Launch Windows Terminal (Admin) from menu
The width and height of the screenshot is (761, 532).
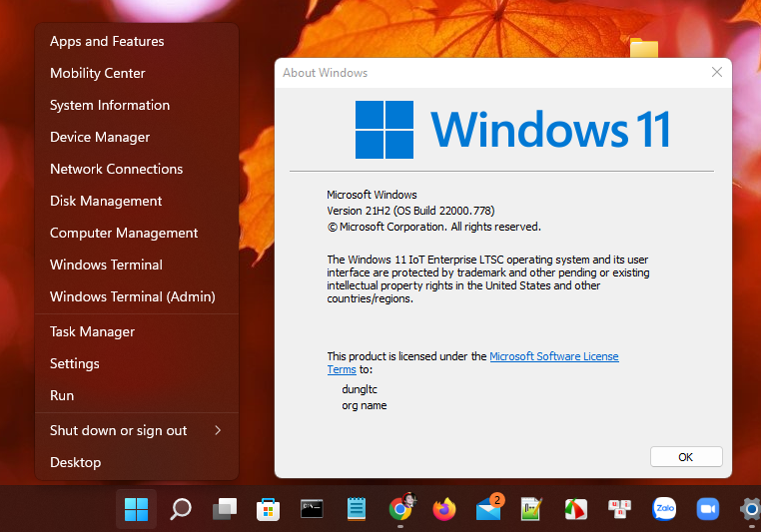[137, 296]
